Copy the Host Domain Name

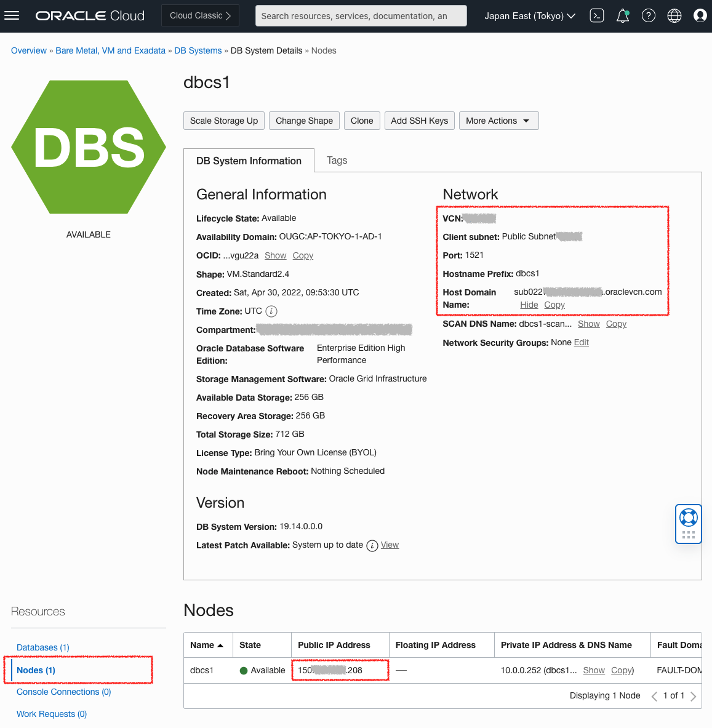pos(554,305)
